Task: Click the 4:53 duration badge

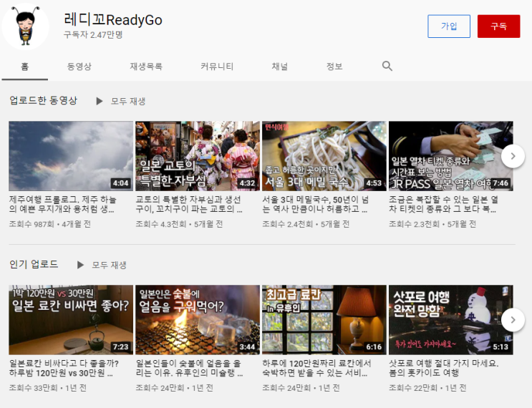Action: click(374, 183)
